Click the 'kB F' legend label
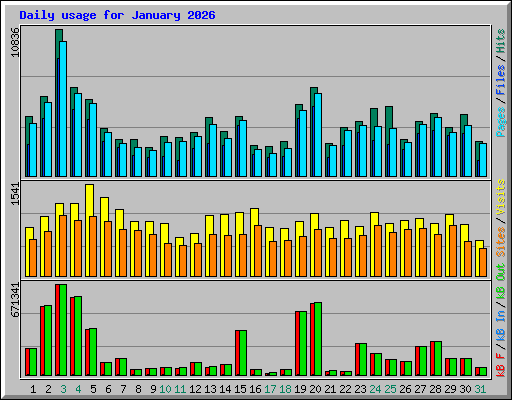 [501, 365]
